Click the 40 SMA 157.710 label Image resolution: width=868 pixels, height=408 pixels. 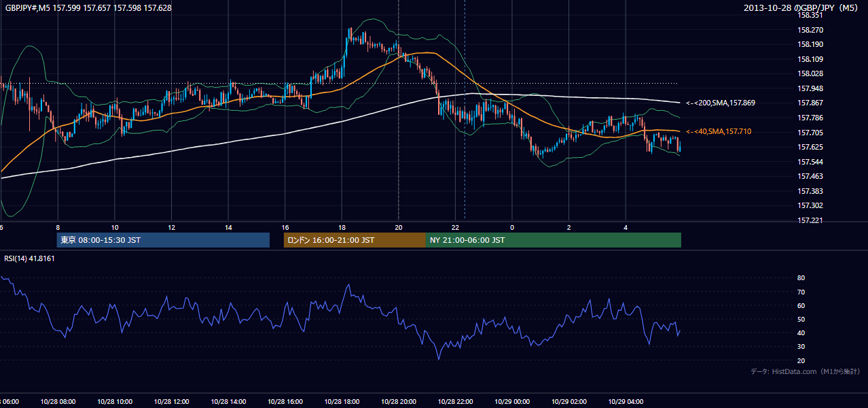pos(719,131)
